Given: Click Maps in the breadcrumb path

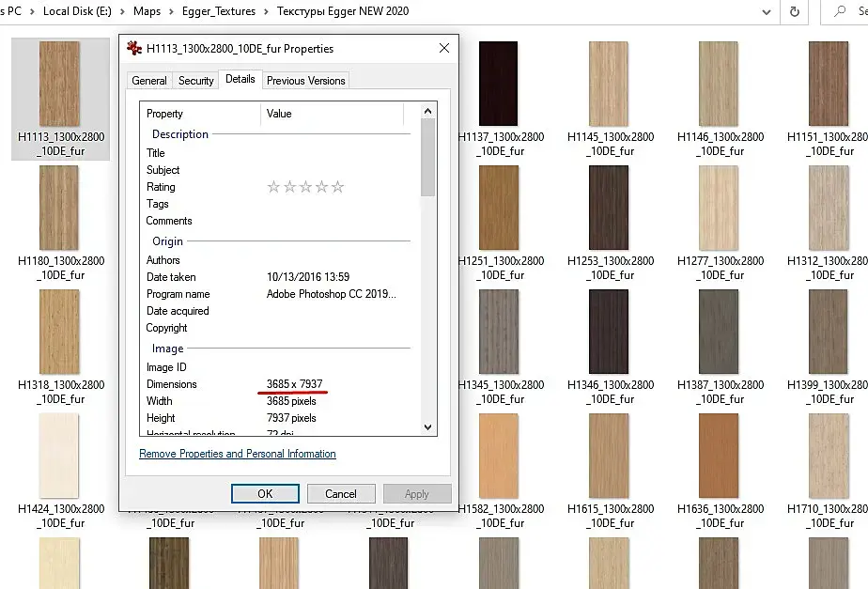Looking at the screenshot, I should pos(147,11).
